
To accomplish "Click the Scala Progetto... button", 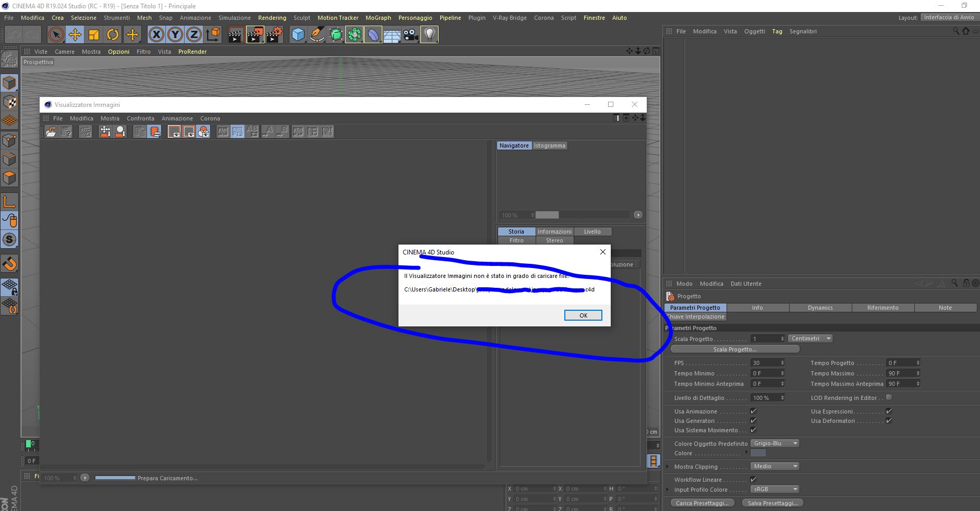I will [x=735, y=349].
